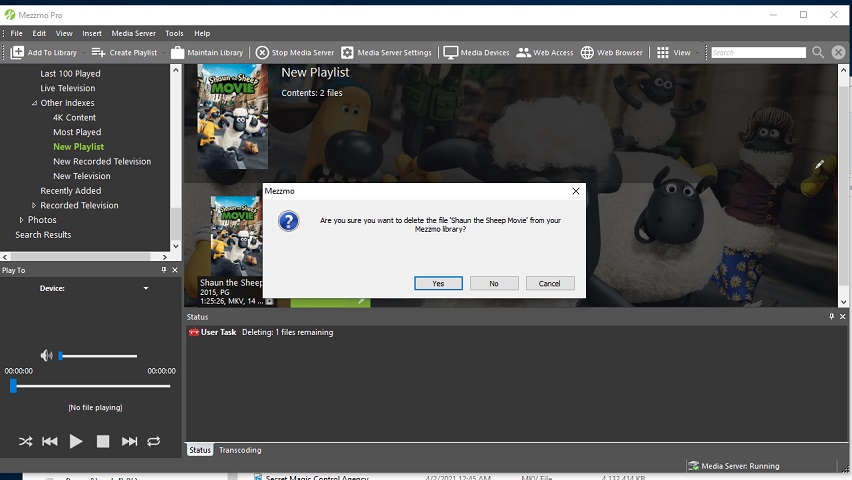Expand the Photos tree node

coord(21,220)
